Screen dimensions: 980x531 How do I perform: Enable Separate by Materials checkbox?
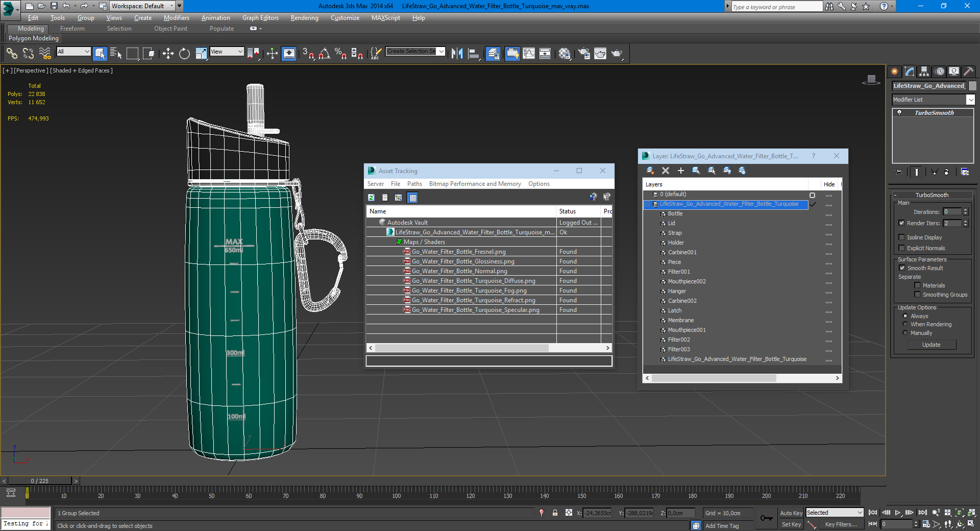[917, 285]
